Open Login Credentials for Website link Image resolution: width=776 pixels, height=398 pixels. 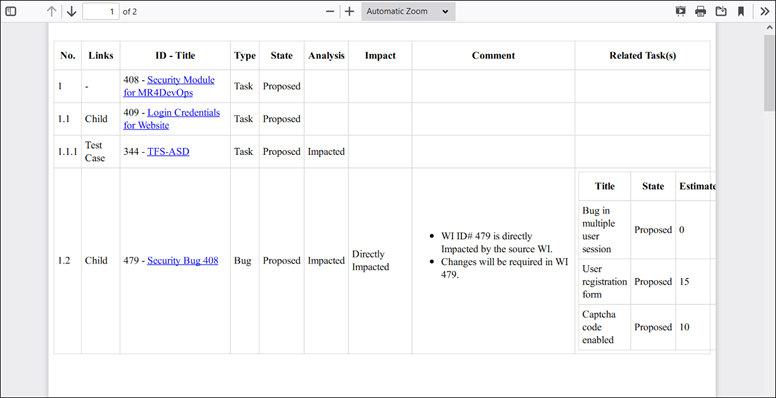171,119
